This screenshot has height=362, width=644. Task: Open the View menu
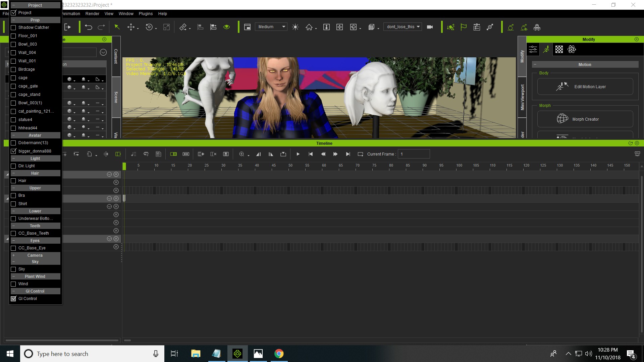[x=109, y=14]
